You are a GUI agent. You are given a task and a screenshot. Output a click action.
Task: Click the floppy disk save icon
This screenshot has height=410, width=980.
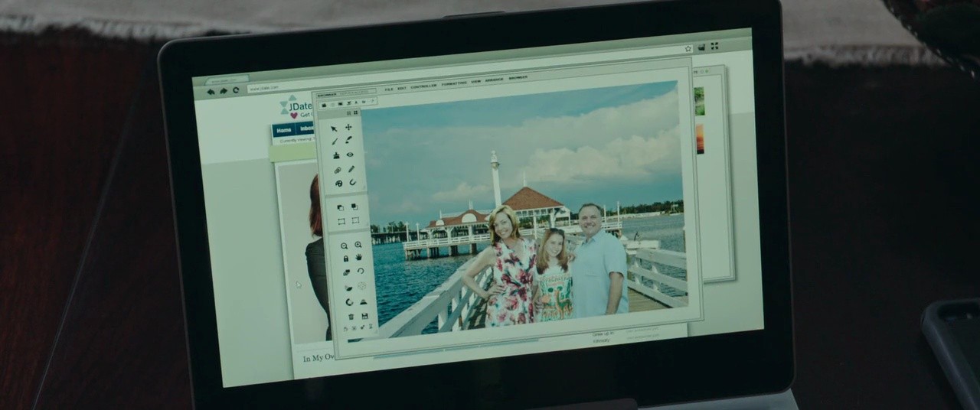click(364, 315)
